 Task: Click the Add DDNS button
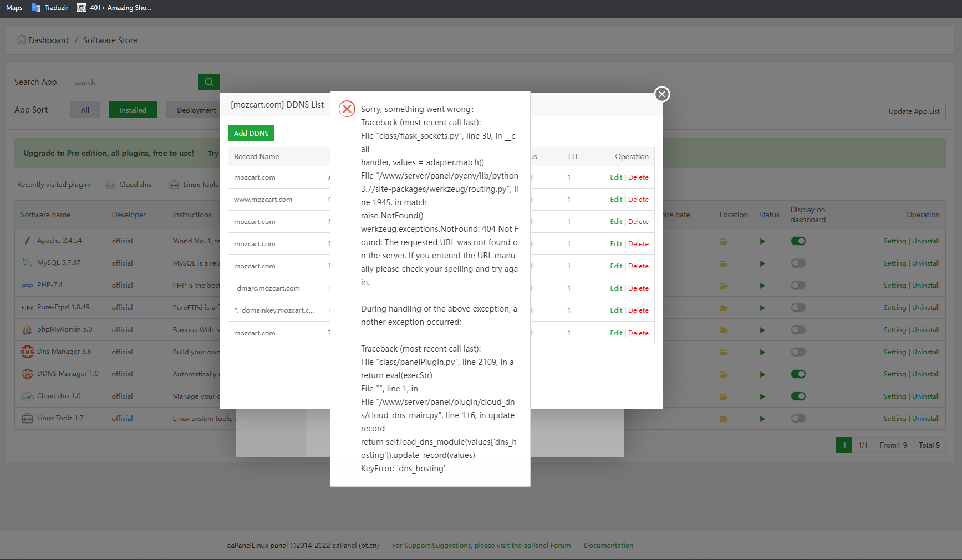(x=251, y=133)
